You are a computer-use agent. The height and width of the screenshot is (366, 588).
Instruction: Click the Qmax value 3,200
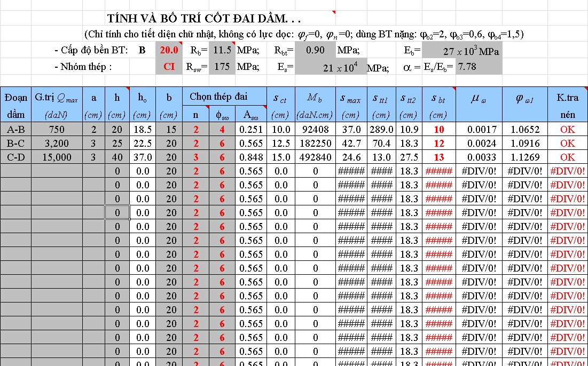coord(57,143)
